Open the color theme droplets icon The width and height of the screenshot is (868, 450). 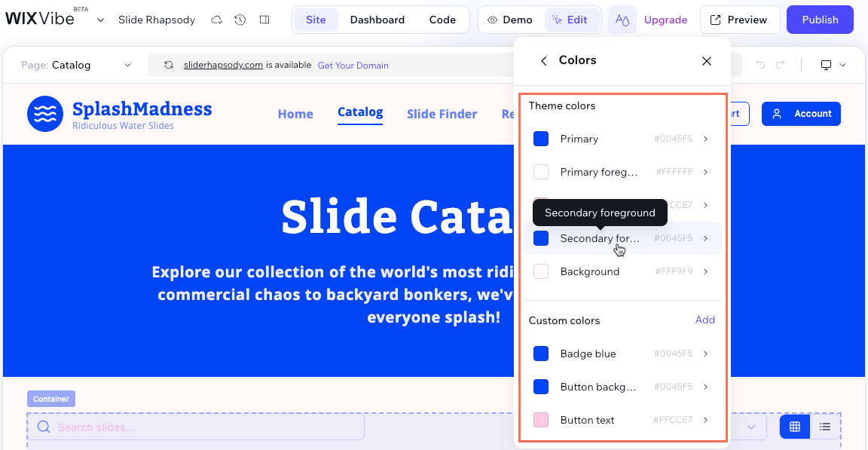pyautogui.click(x=622, y=20)
